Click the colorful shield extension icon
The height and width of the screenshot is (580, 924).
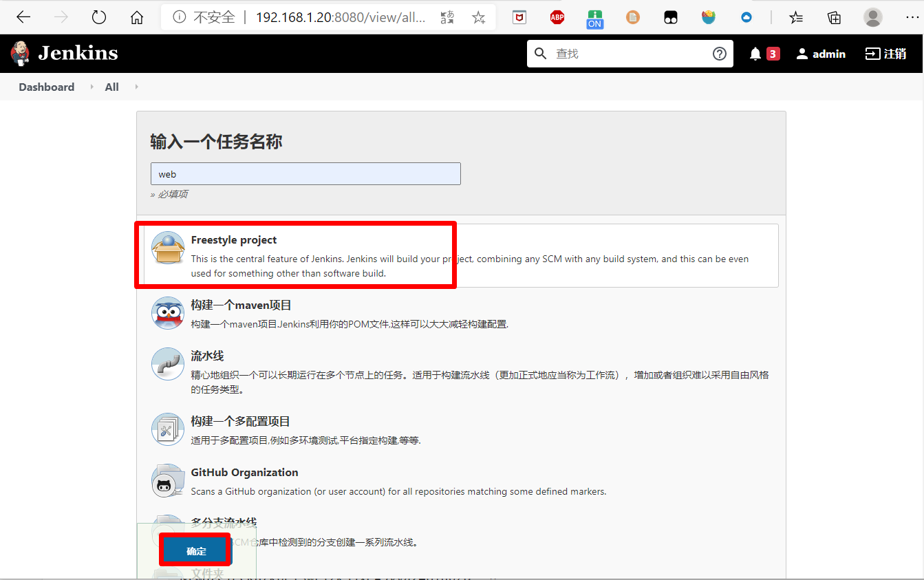[x=708, y=17]
